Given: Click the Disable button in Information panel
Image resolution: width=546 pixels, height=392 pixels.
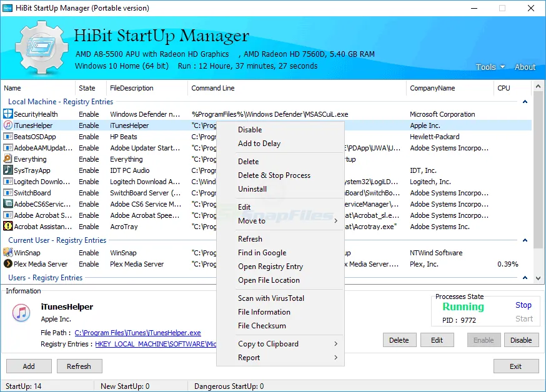Looking at the screenshot, I should click(521, 340).
